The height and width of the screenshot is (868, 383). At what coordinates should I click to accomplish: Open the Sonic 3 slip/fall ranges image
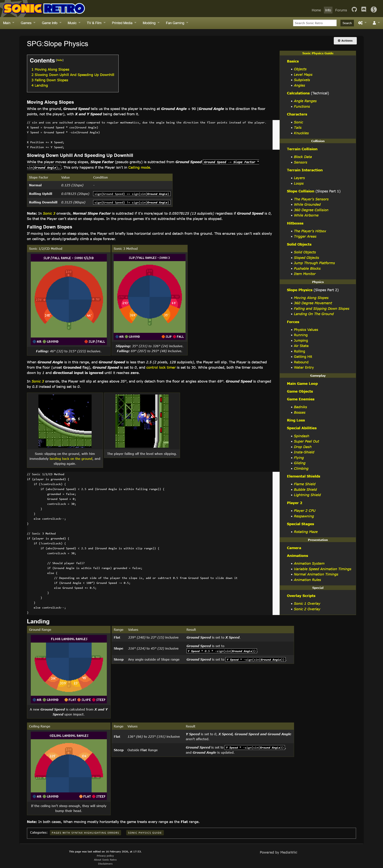149,297
